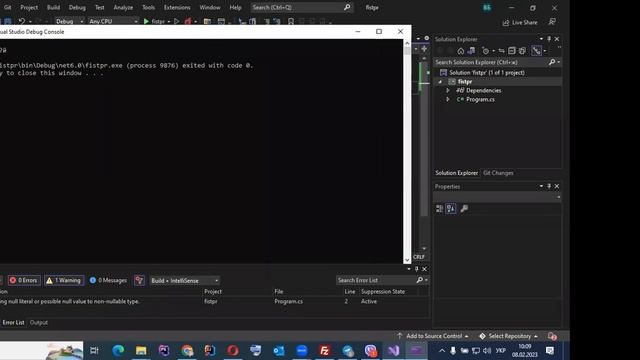Click the Hot Reload flame icon
The width and height of the screenshot is (640, 360).
tap(187, 21)
